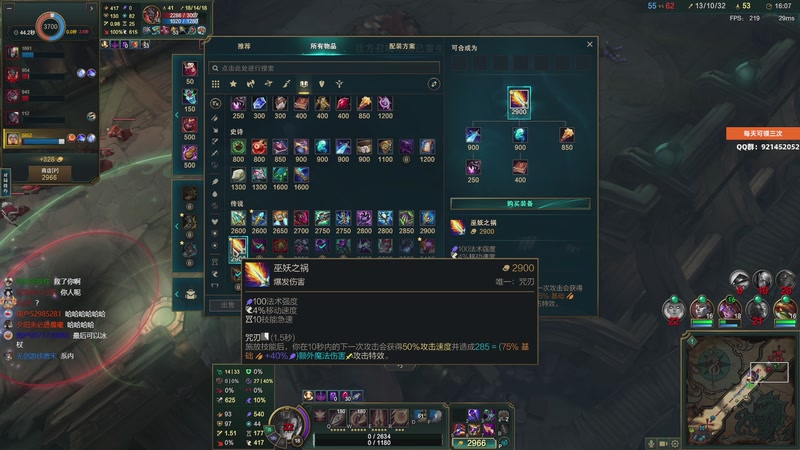Switch to the 推荐 tab

point(244,46)
